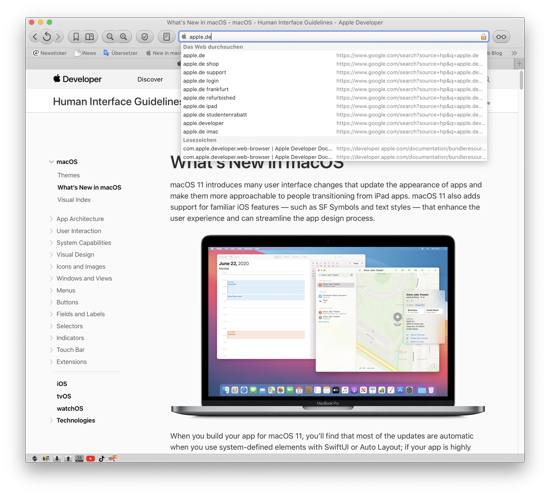Click the Discover navigation link

(x=150, y=79)
